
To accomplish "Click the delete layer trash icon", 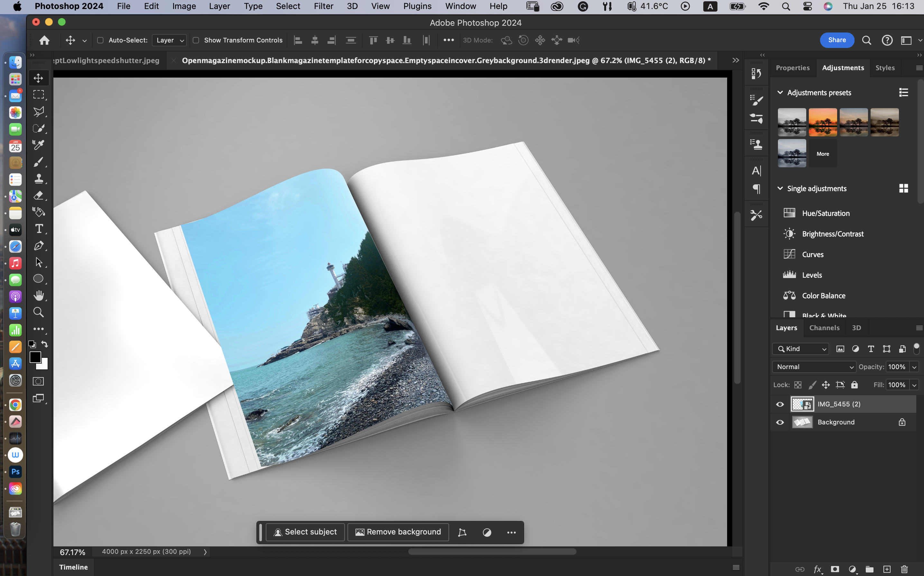I will click(904, 569).
